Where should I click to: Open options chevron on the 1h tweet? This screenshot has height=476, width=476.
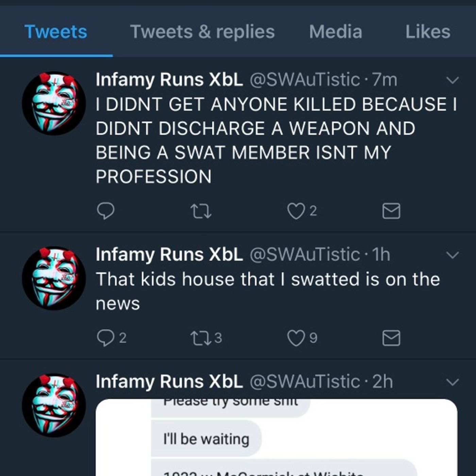pyautogui.click(x=452, y=255)
